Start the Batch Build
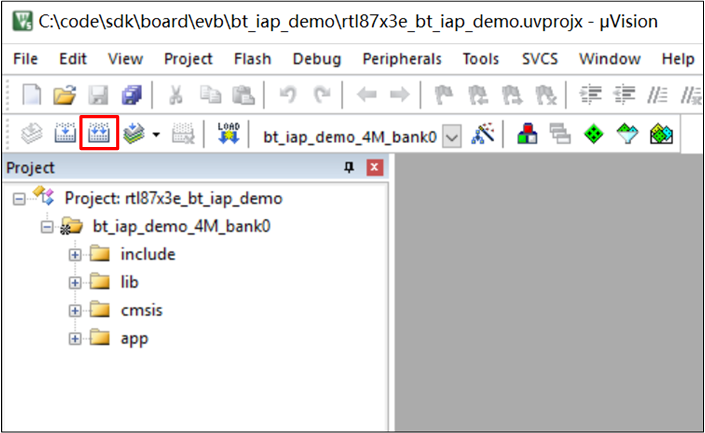Screen dimensions: 705x433 click(x=134, y=134)
